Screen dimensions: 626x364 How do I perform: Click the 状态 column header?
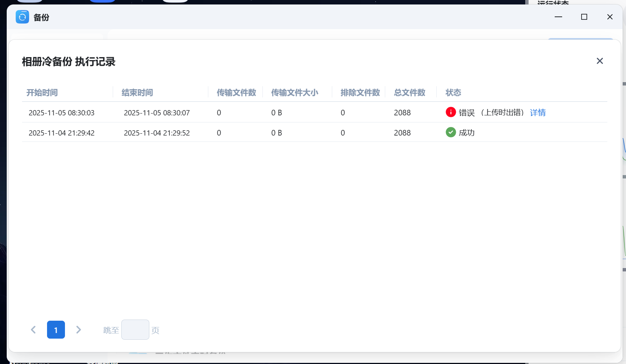[x=453, y=92]
